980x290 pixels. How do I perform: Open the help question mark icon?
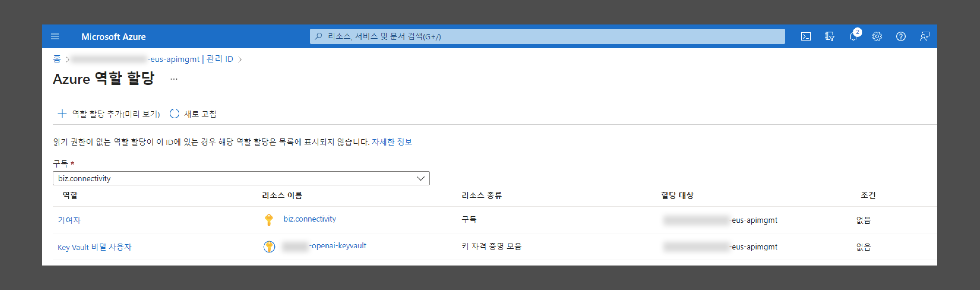[900, 36]
